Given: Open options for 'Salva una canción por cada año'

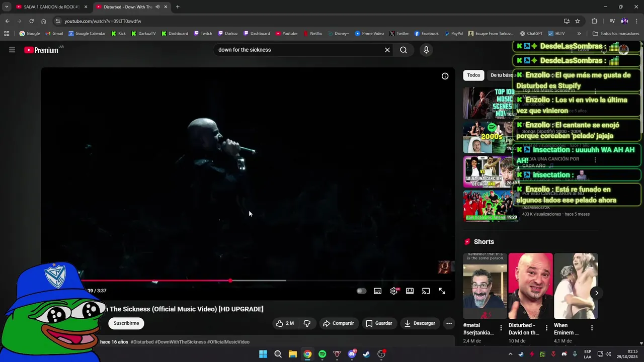Looking at the screenshot, I should click(x=595, y=160).
